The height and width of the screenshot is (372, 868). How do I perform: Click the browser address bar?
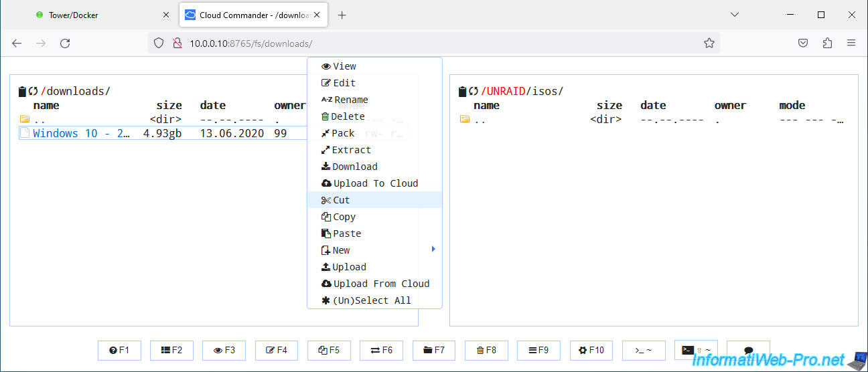[435, 43]
